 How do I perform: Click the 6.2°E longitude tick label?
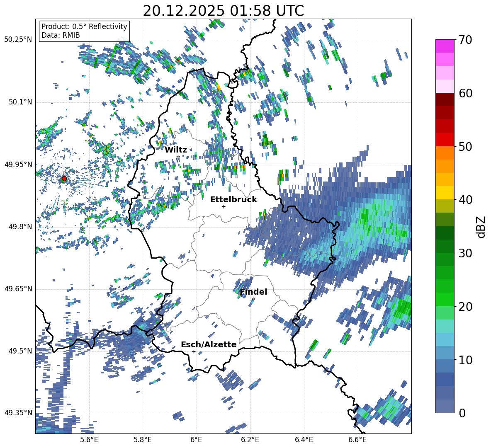250,440
